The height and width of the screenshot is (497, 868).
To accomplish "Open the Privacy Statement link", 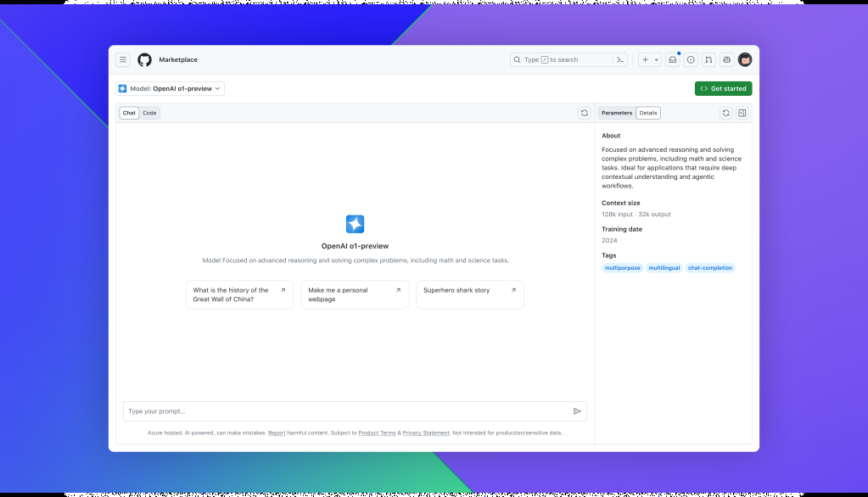I will pyautogui.click(x=426, y=433).
